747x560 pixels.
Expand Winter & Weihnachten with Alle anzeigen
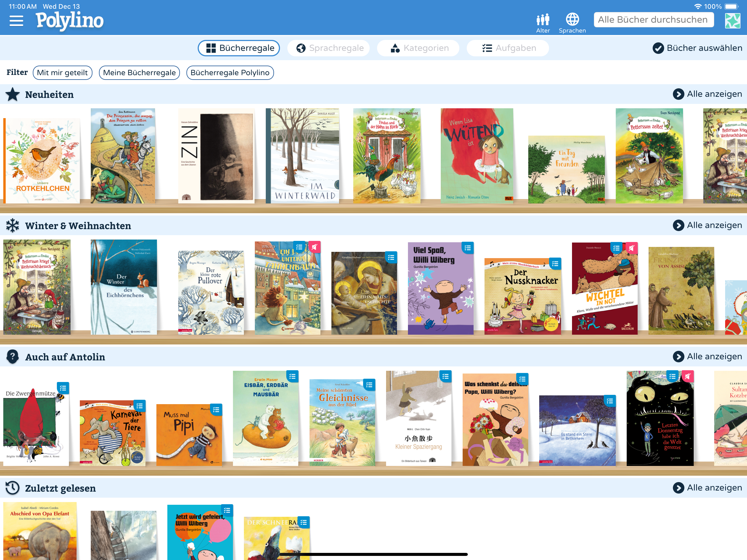click(x=707, y=225)
